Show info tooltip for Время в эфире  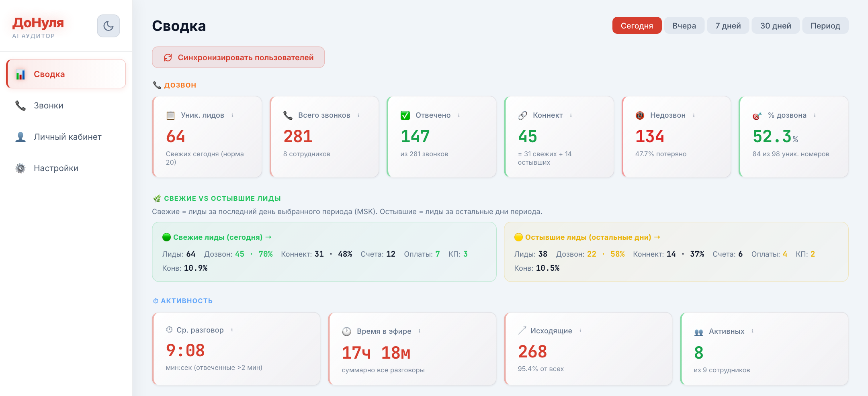(420, 331)
